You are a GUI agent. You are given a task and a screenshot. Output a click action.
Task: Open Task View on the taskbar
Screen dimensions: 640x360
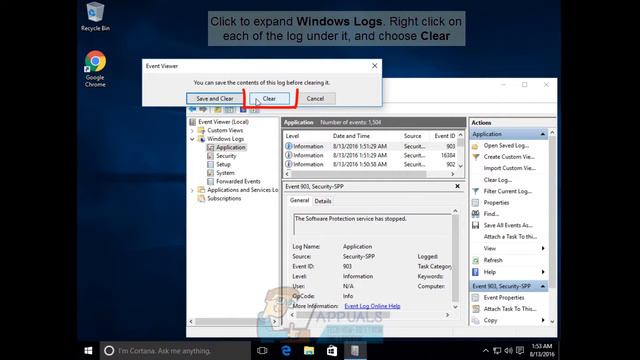(262, 351)
